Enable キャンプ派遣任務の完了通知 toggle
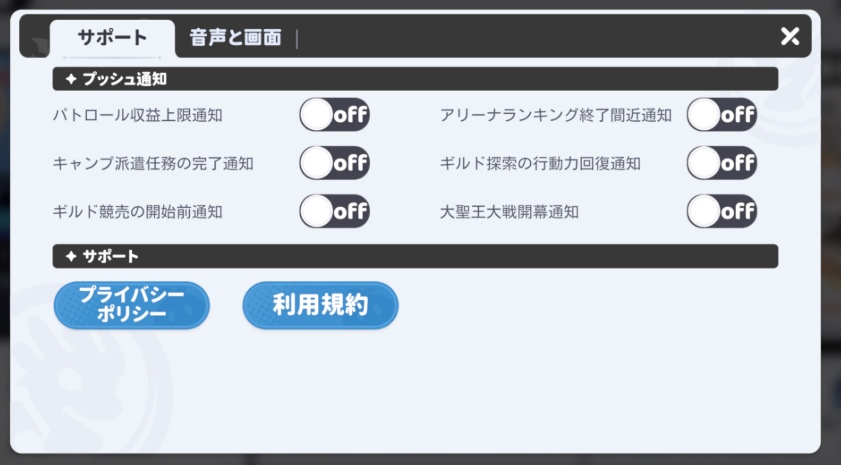 pos(334,163)
